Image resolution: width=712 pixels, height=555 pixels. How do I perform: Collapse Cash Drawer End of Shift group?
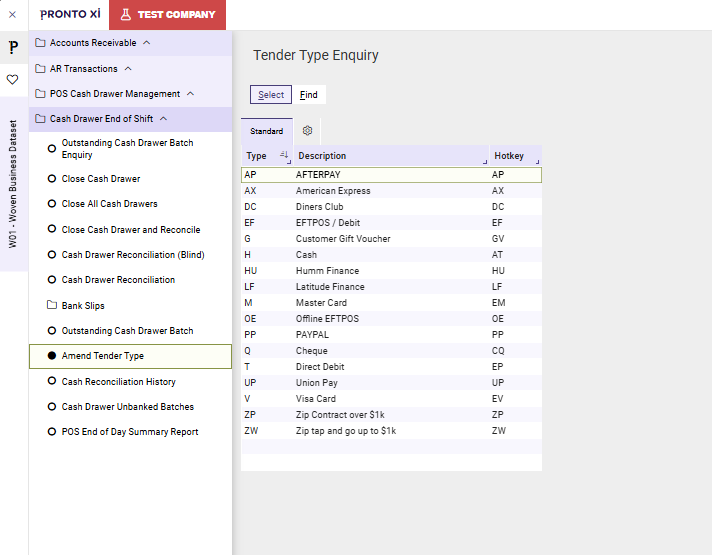(163, 119)
